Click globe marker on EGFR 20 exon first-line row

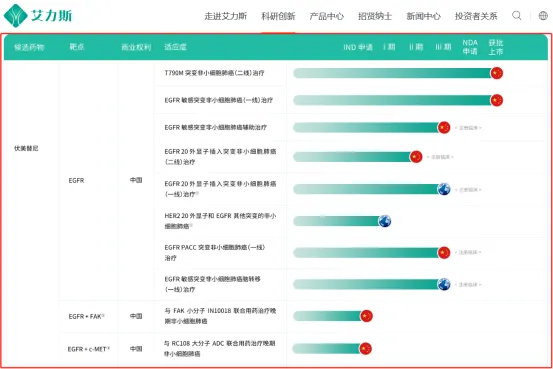[x=444, y=189]
